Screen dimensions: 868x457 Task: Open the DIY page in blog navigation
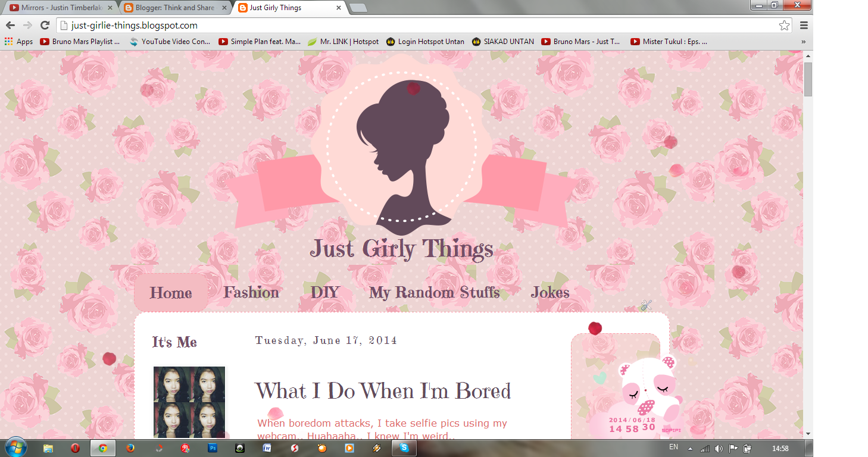pyautogui.click(x=325, y=292)
